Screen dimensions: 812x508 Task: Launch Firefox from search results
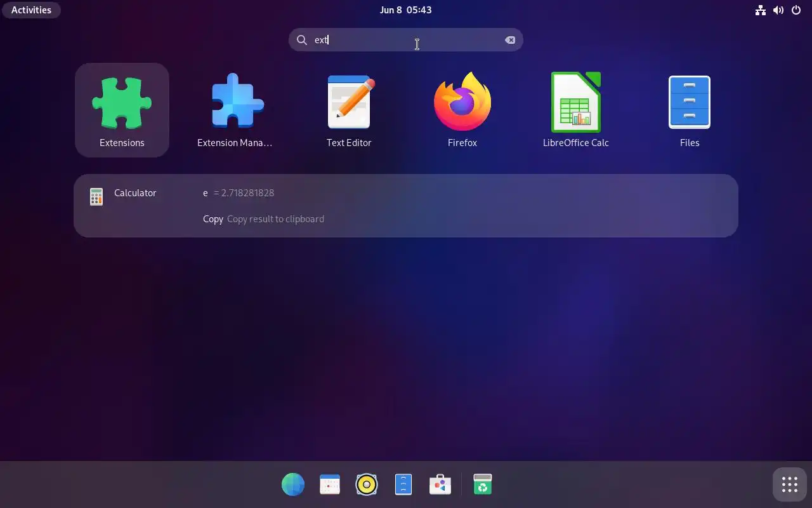[462, 110]
